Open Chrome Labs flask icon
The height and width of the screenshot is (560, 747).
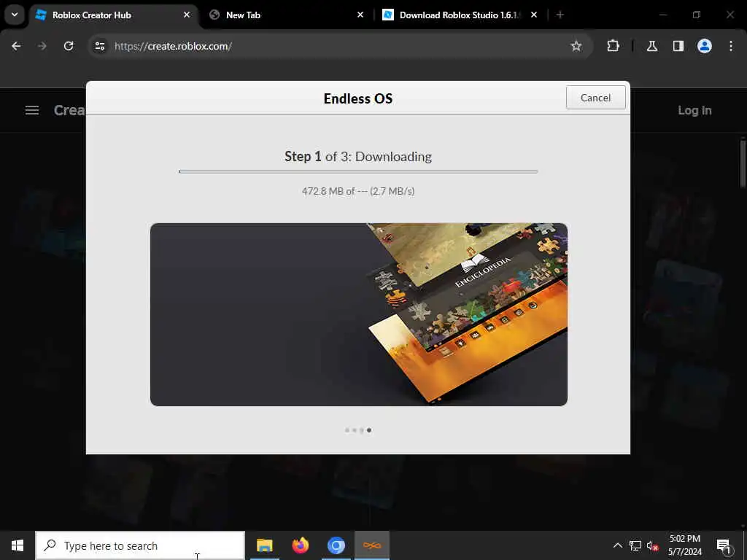(x=652, y=46)
